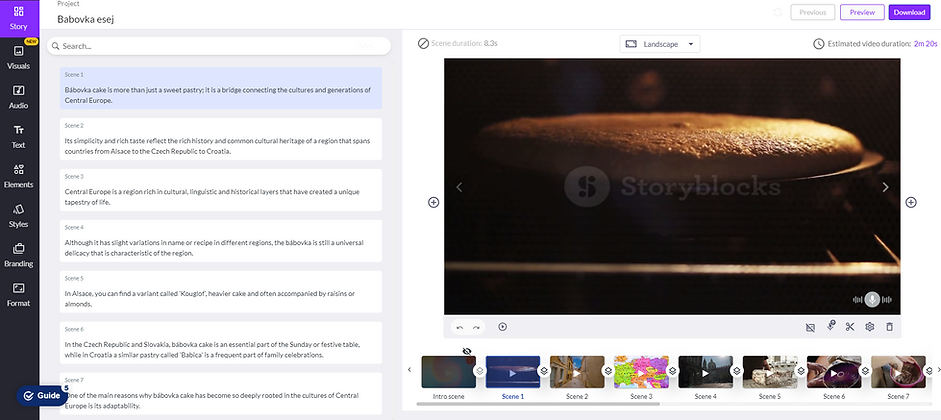Select the Scene 1 thumbnail
The width and height of the screenshot is (941, 420).
pos(513,372)
